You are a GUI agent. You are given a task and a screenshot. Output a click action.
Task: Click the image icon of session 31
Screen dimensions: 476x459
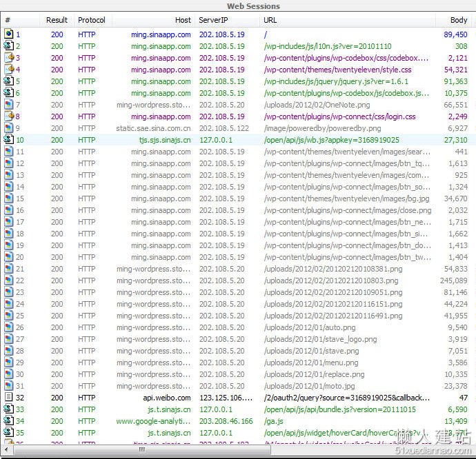pyautogui.click(x=9, y=385)
